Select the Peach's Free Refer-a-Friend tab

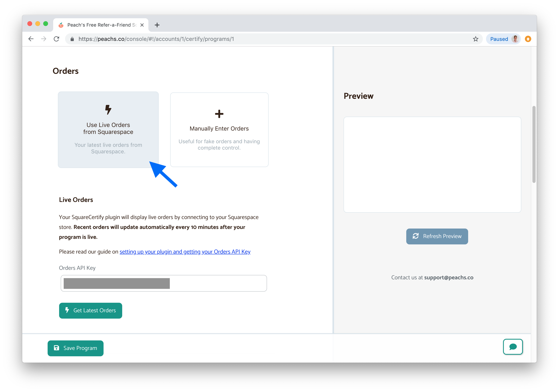click(101, 25)
